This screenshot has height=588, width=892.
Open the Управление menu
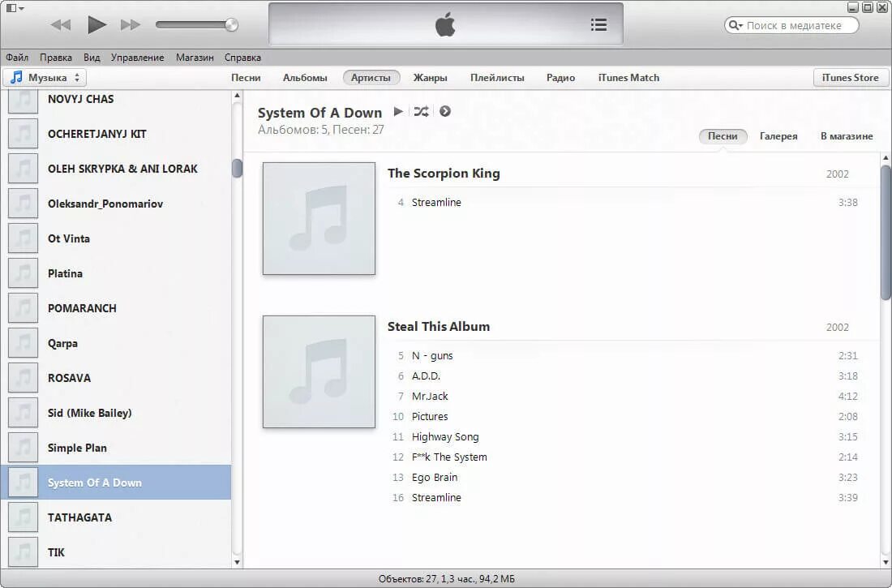137,58
